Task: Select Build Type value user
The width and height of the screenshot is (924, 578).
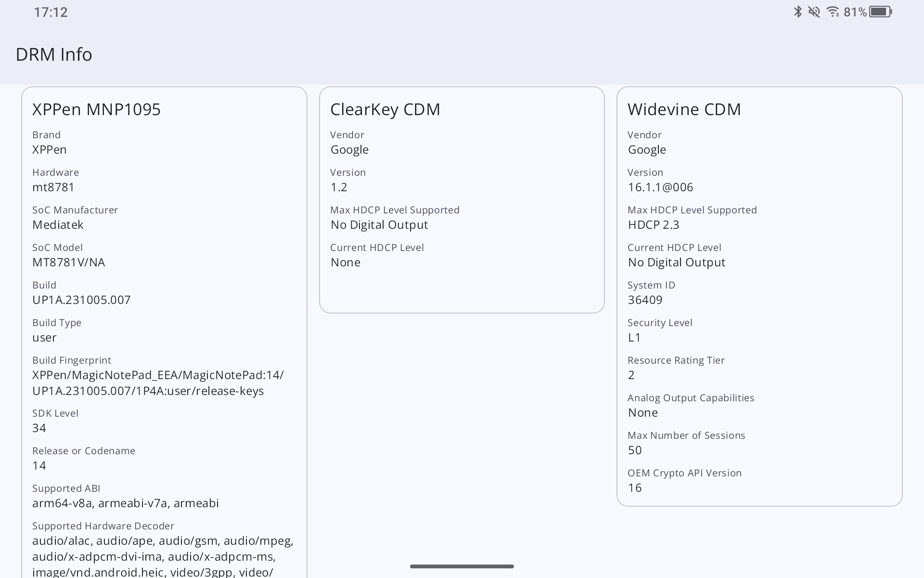Action: (x=44, y=337)
